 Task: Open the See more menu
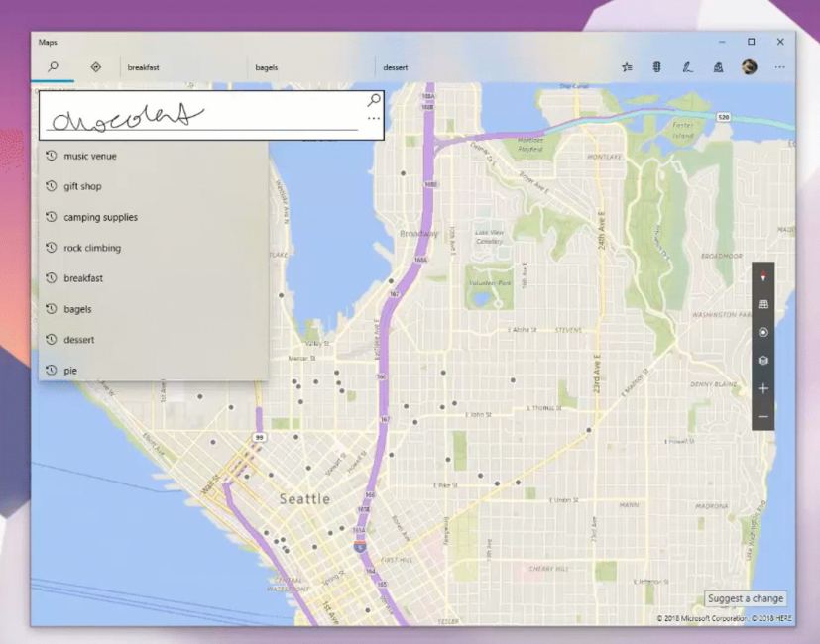coord(779,67)
